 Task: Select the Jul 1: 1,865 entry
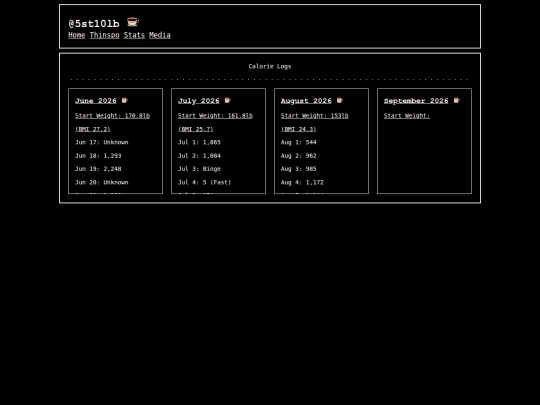[x=199, y=142]
